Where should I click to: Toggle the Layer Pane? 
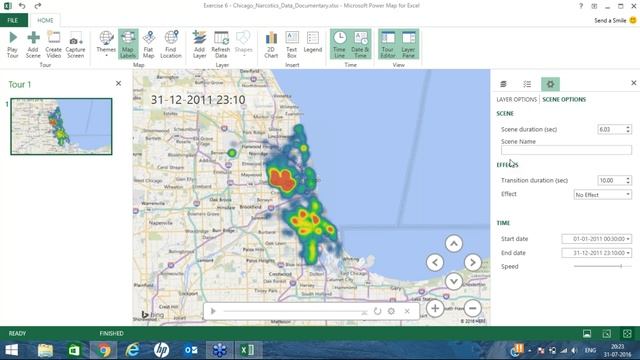408,44
